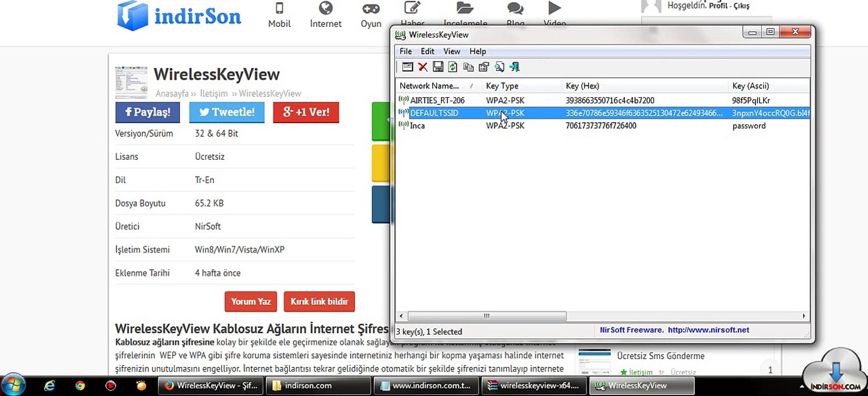The height and width of the screenshot is (396, 868).
Task: Click the Çıkış logout link
Action: (741, 5)
